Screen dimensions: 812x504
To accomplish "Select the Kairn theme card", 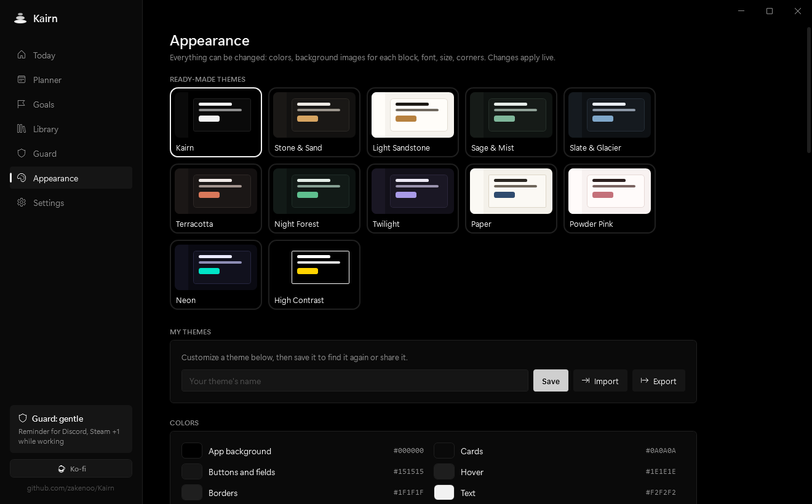I will (x=216, y=122).
